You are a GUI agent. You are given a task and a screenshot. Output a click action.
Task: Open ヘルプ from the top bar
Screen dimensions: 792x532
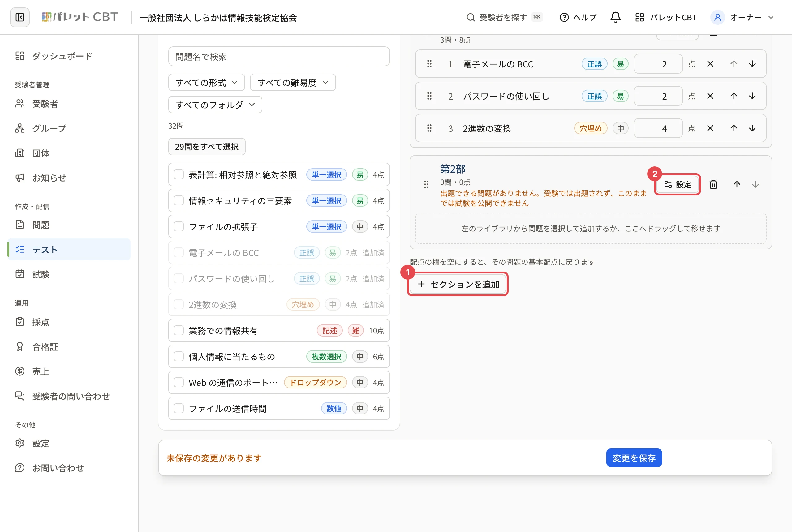pos(578,17)
